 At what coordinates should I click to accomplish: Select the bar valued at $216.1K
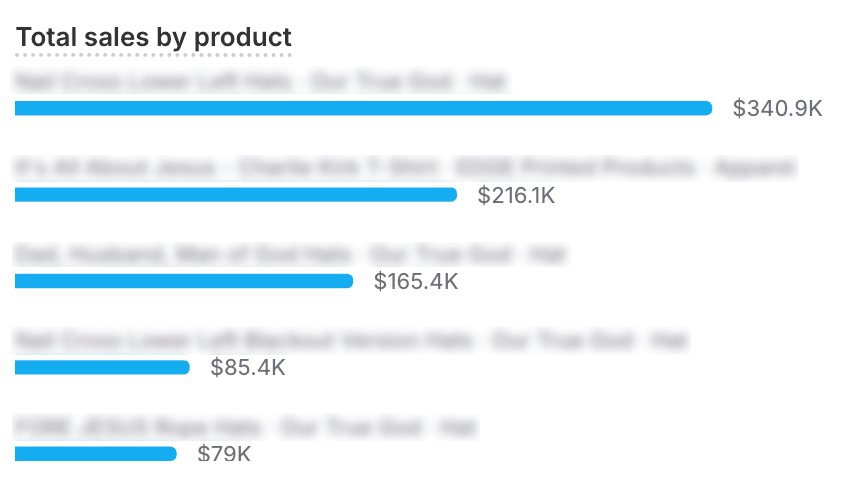[236, 195]
